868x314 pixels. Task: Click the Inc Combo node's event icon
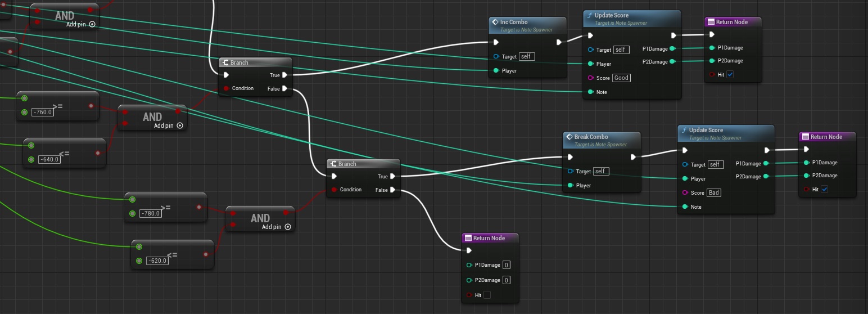[495, 23]
